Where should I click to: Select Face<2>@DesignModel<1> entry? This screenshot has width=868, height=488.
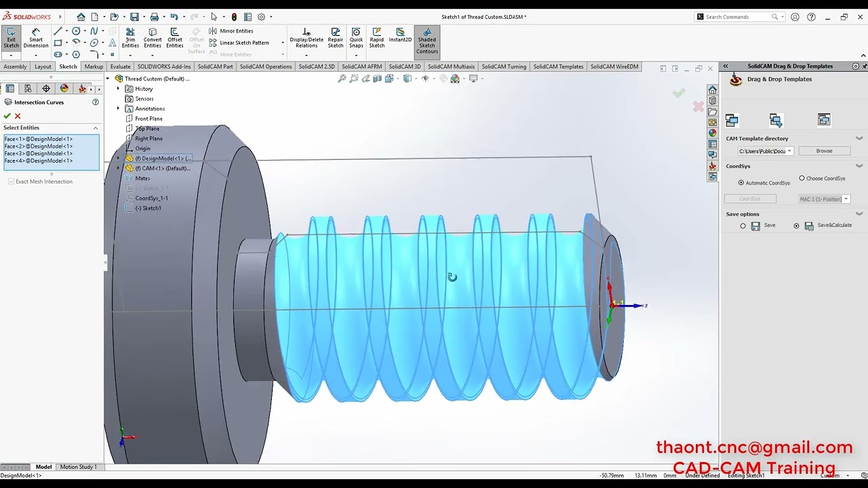click(x=38, y=146)
